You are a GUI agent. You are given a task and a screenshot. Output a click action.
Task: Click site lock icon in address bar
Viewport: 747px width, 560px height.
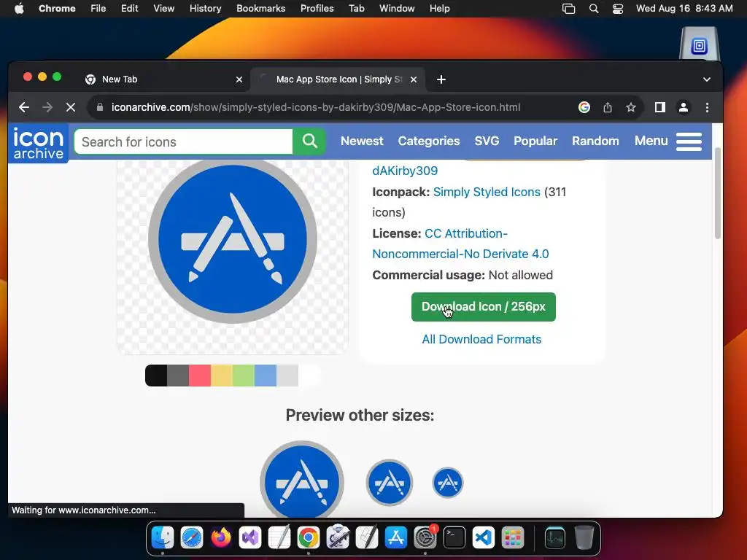point(99,107)
